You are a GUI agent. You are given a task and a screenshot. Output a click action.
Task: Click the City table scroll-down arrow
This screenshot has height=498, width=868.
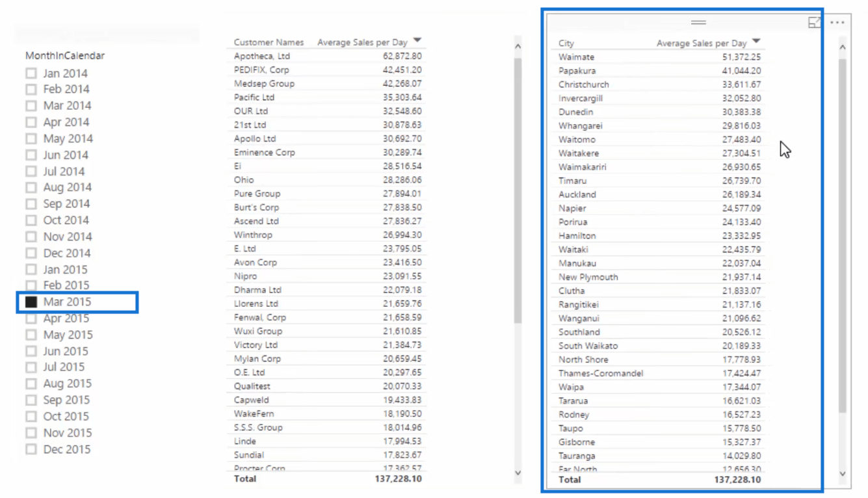(843, 474)
